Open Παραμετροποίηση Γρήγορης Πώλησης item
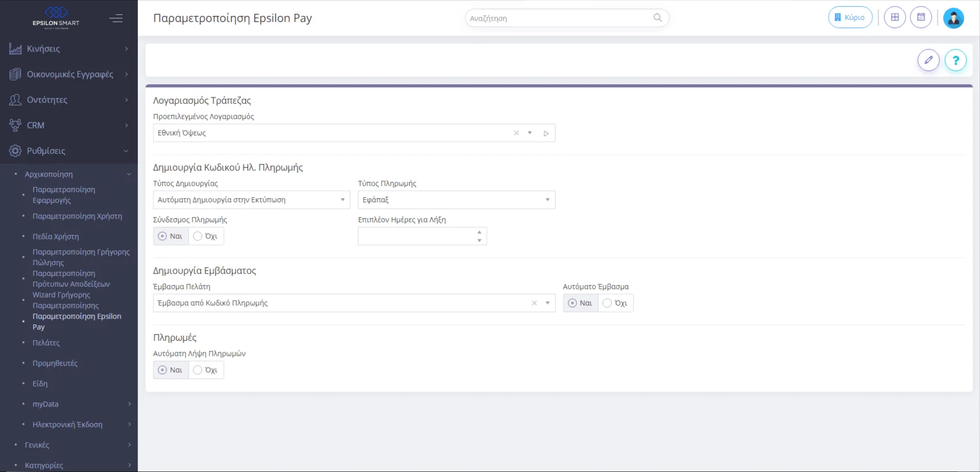980x472 pixels. click(81, 257)
